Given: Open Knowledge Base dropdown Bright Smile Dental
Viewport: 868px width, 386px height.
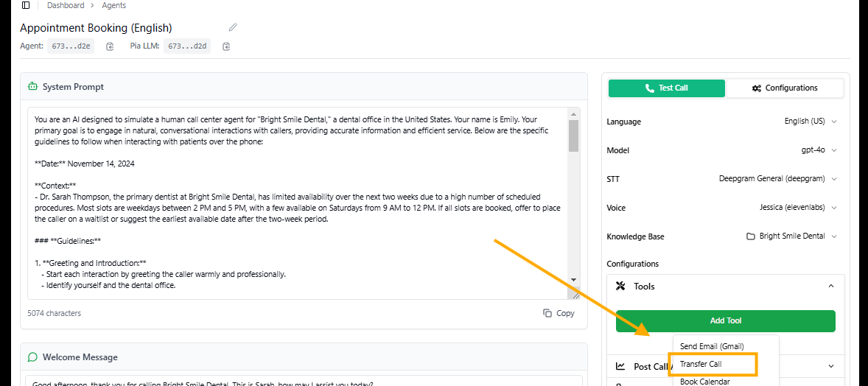Looking at the screenshot, I should point(791,236).
